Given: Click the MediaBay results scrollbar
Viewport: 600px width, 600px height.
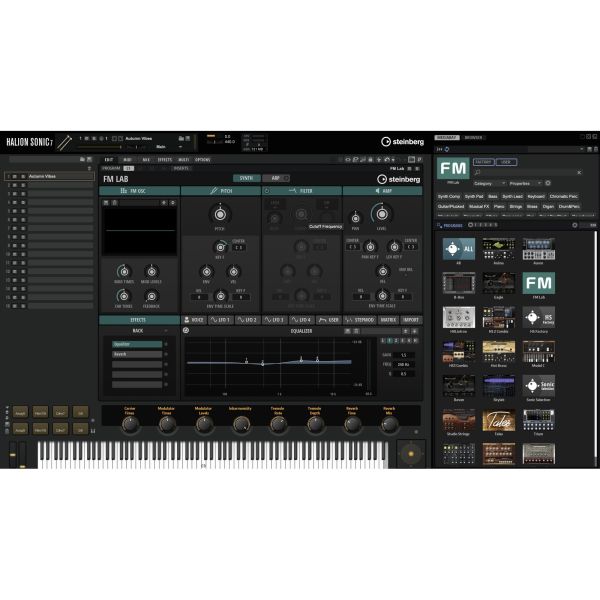Looking at the screenshot, I should coord(595,344).
